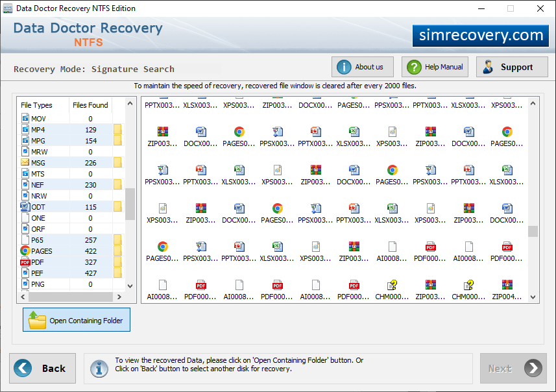Viewport: 556px width, 392px height.
Task: Click the MPG row's file icon
Action: coord(25,140)
